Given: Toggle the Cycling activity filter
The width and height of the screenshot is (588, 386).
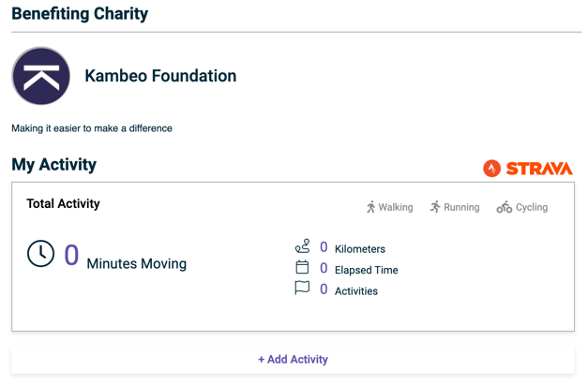Looking at the screenshot, I should point(522,207).
